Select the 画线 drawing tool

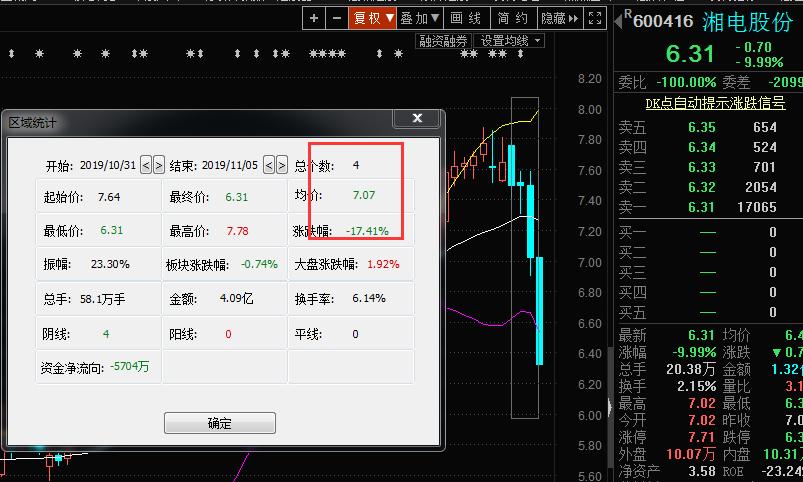465,18
